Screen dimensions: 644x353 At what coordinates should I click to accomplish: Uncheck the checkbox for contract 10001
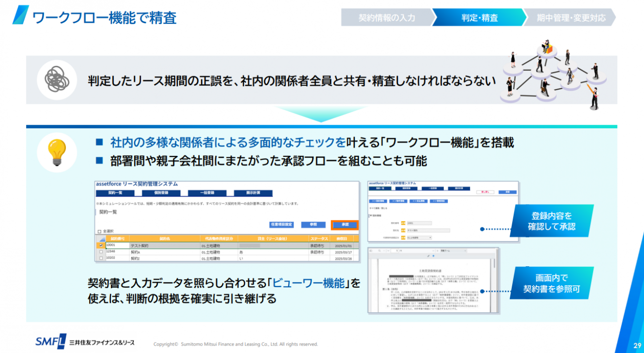coord(101,245)
